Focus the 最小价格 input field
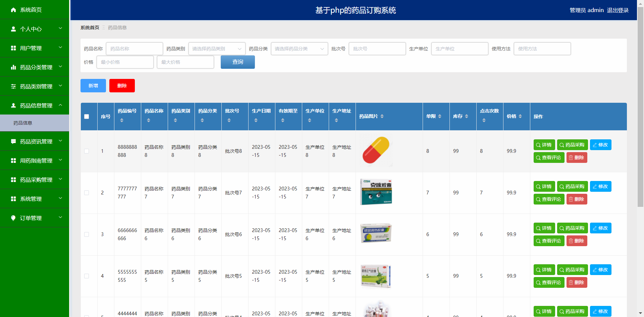The image size is (644, 317). [x=125, y=62]
